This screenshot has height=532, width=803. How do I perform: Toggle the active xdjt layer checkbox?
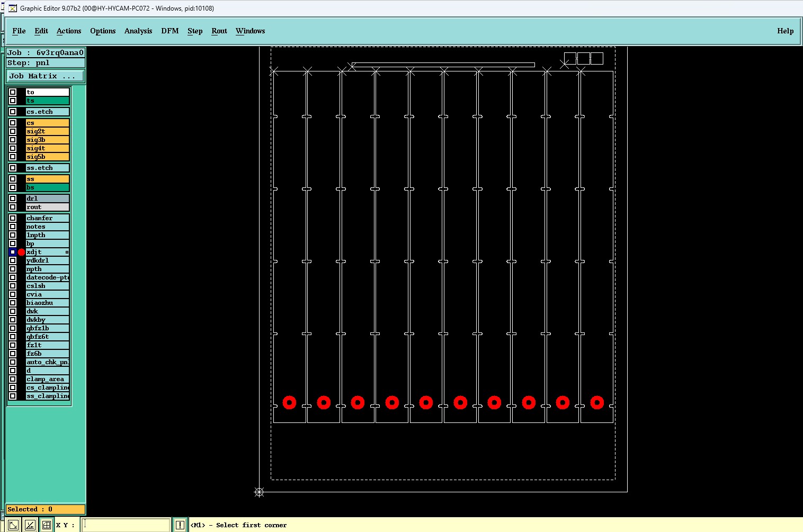pyautogui.click(x=13, y=252)
